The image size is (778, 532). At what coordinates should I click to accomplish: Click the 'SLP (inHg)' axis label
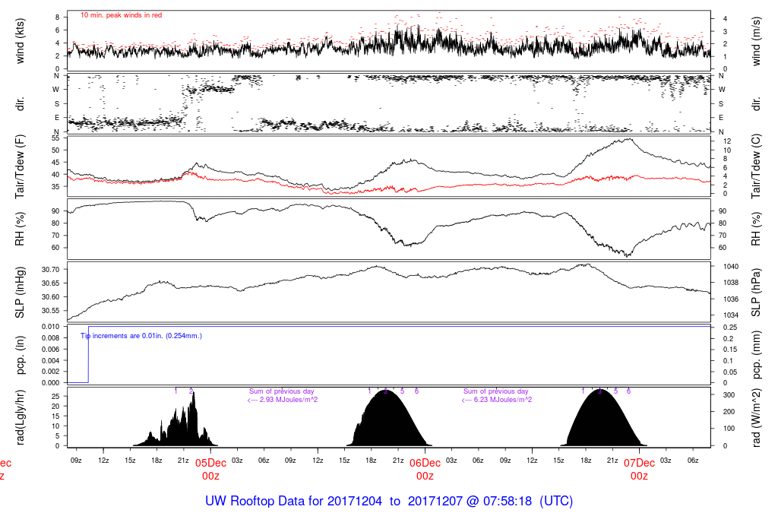point(20,293)
